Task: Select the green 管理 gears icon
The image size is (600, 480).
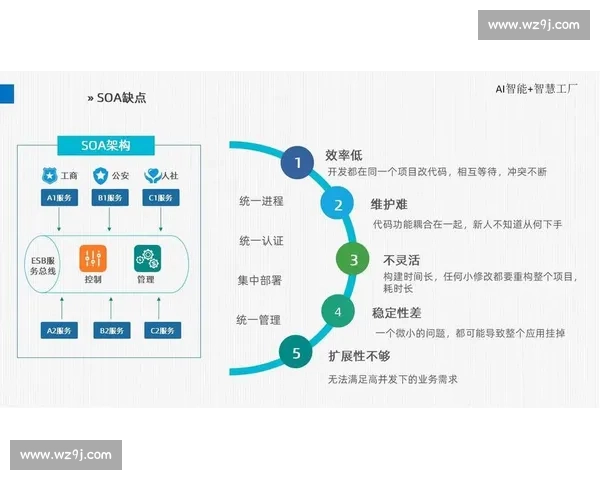Action: point(148,258)
